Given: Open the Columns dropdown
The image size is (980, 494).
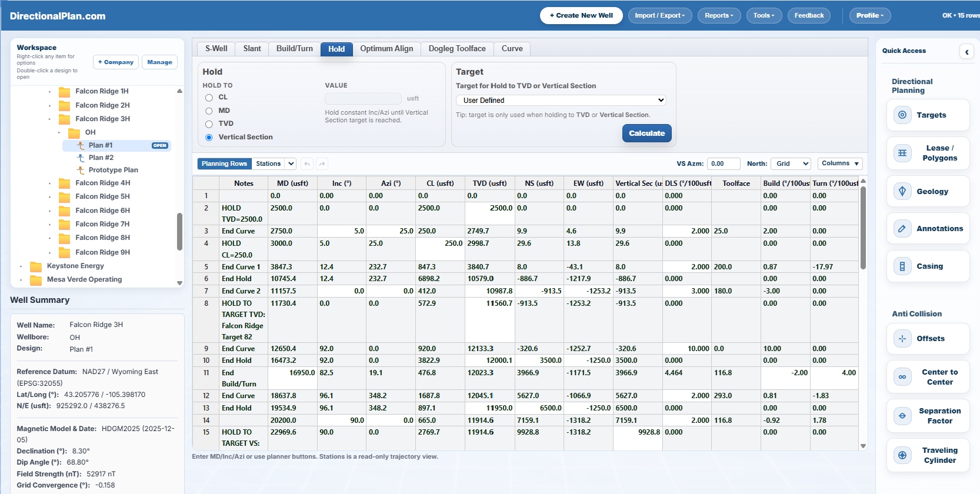Looking at the screenshot, I should pos(840,163).
